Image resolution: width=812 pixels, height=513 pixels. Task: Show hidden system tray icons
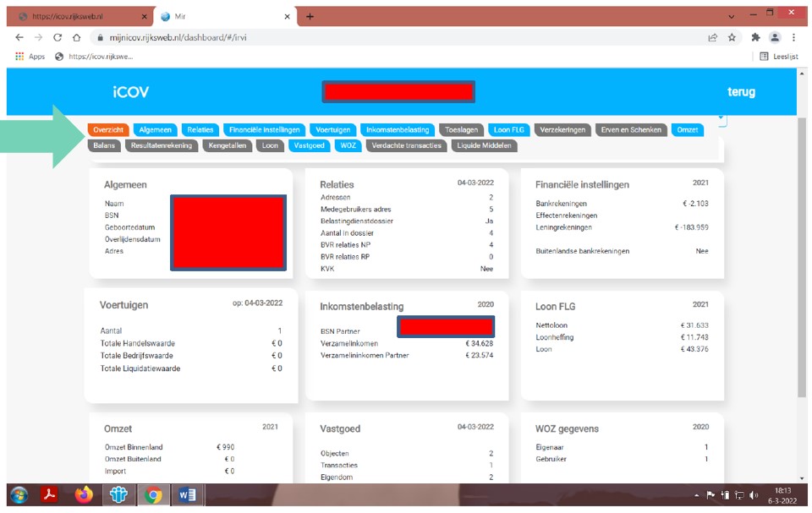[x=697, y=495]
